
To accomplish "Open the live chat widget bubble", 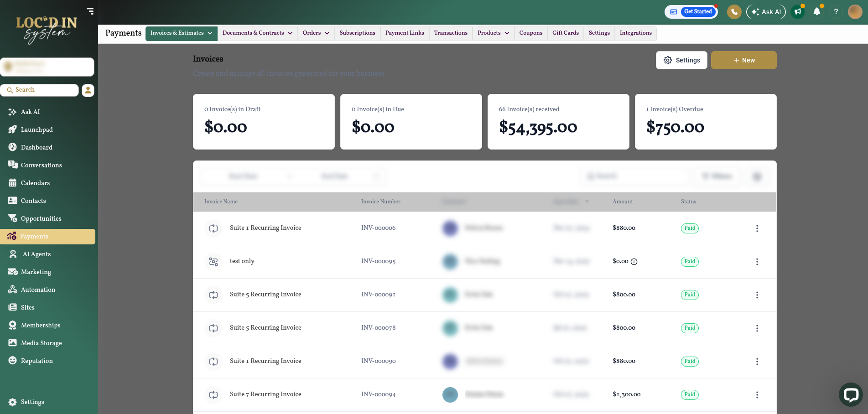I will coord(851,394).
